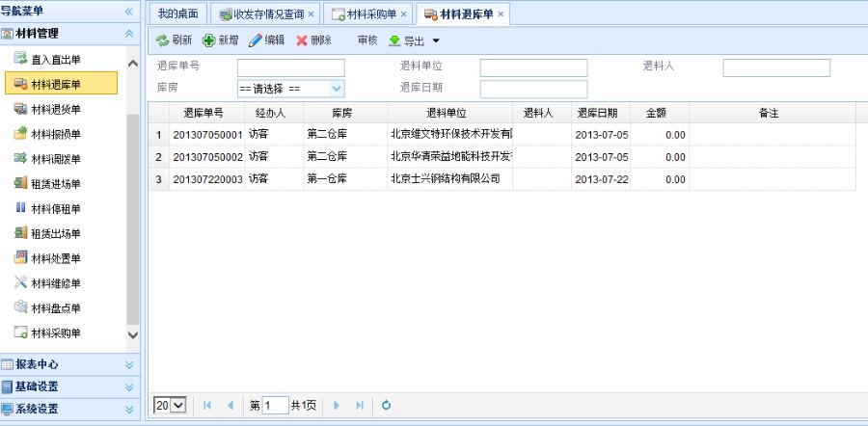The image size is (868, 426).
Task: Switch to 我的桌面 tab
Action: pyautogui.click(x=178, y=14)
